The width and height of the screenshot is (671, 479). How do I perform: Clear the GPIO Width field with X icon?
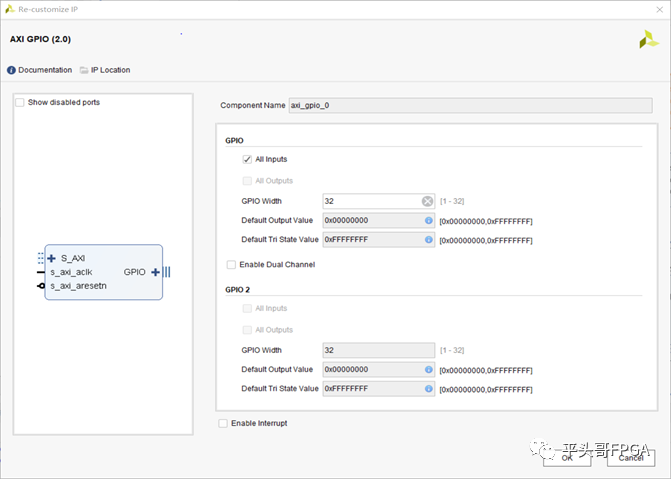click(427, 201)
